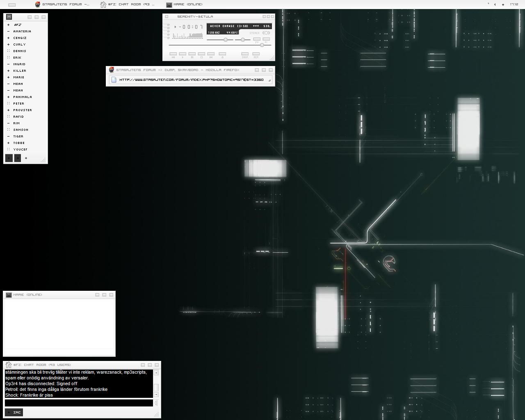The width and height of the screenshot is (525, 420).
Task: Click the status icon beside Panimala
Action: [8, 97]
